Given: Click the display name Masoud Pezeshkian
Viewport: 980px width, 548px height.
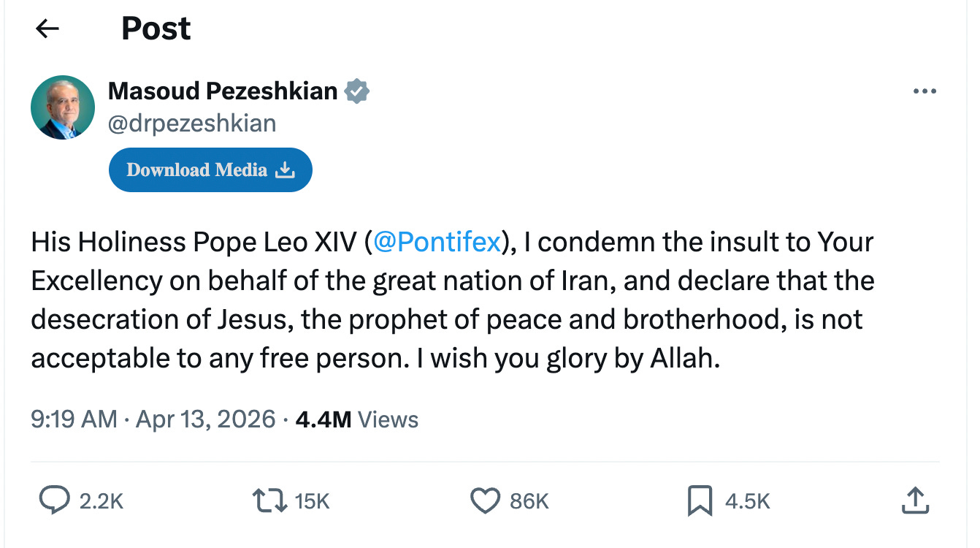Looking at the screenshot, I should (223, 91).
